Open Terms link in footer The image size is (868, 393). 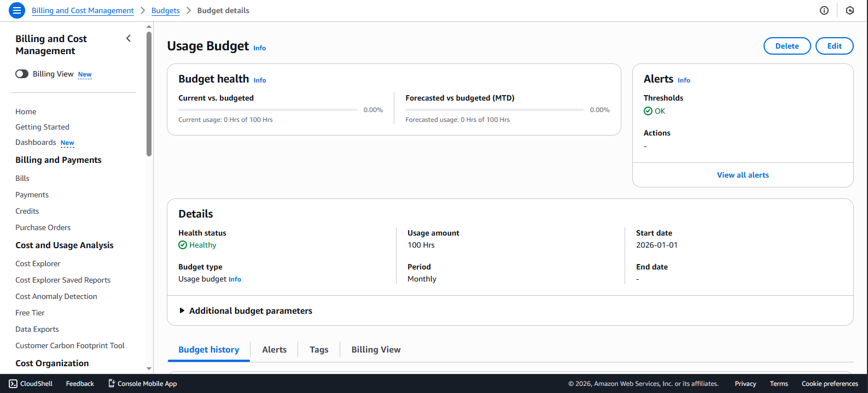779,384
